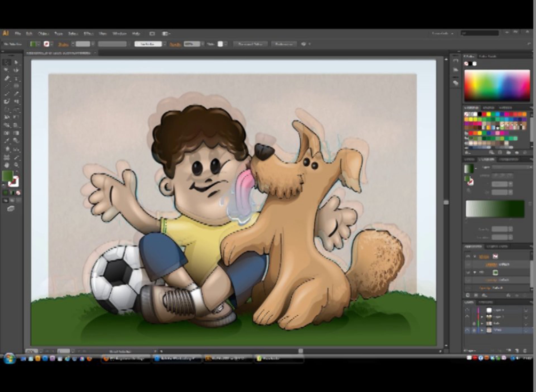The height and width of the screenshot is (392, 536).
Task: Click the green gradient slider bar
Action: [x=495, y=209]
